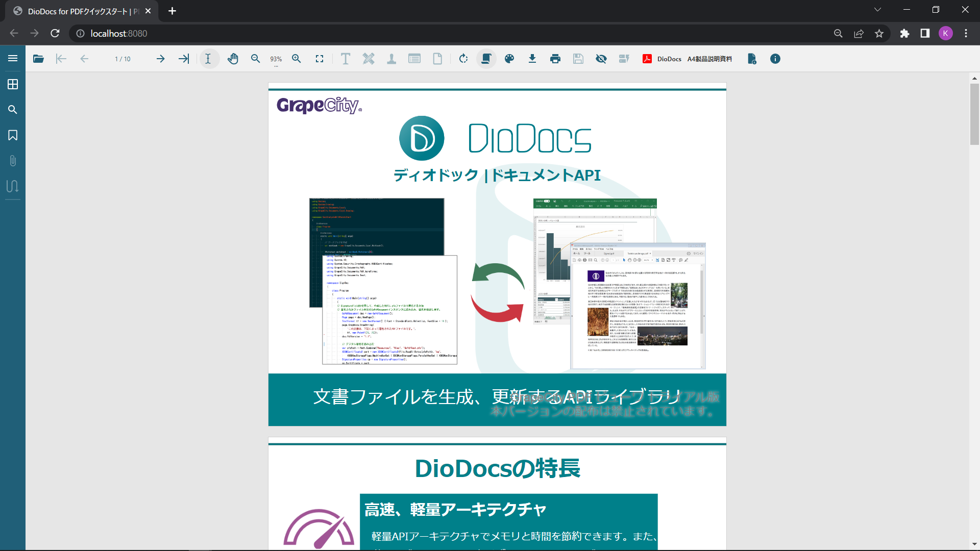Open a new browser tab
The height and width of the screenshot is (551, 980).
click(x=172, y=11)
